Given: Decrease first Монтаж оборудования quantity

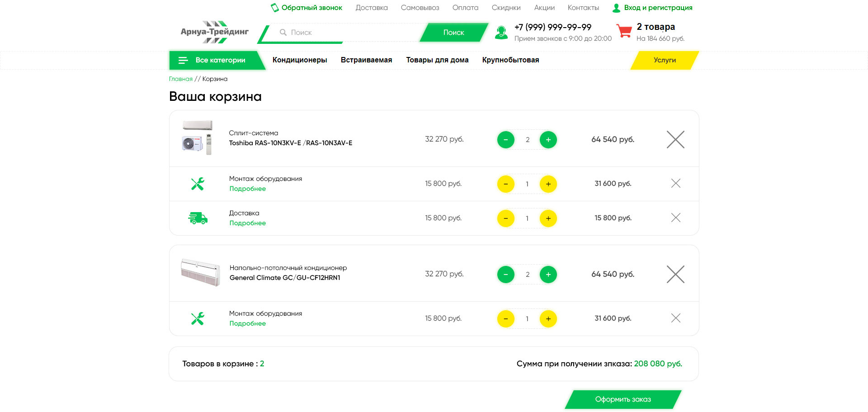Looking at the screenshot, I should click(505, 184).
